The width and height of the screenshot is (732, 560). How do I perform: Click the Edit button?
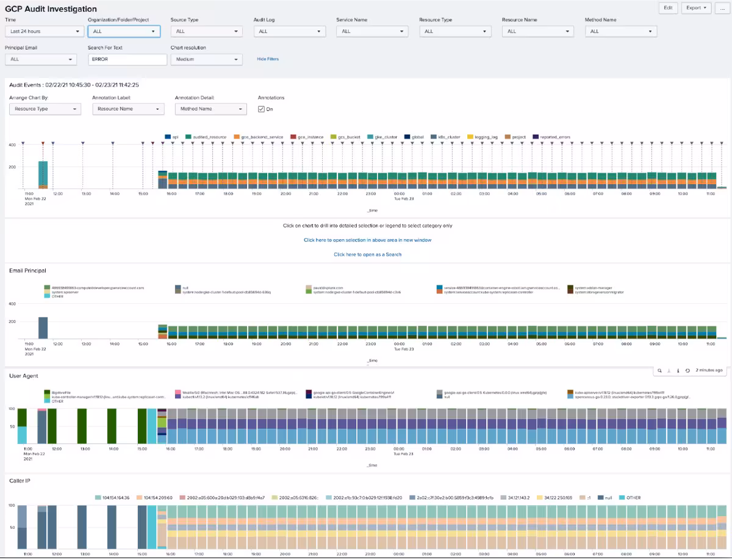(x=668, y=8)
